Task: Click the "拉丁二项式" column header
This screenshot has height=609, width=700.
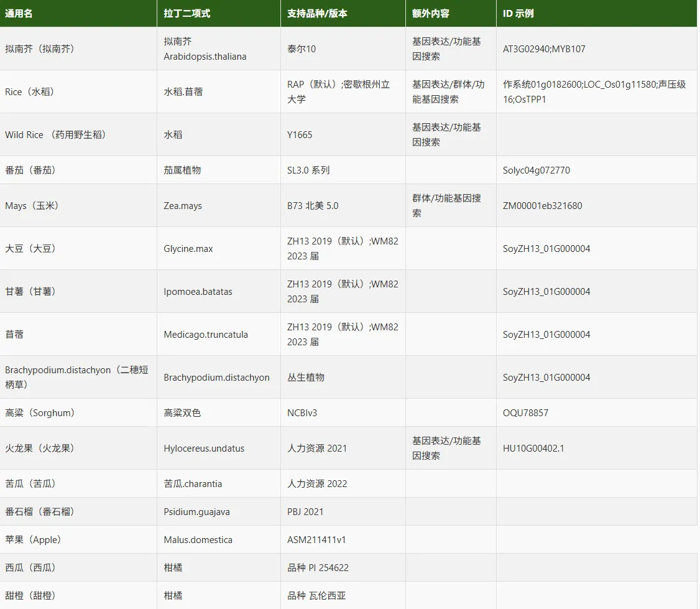Action: pos(187,14)
